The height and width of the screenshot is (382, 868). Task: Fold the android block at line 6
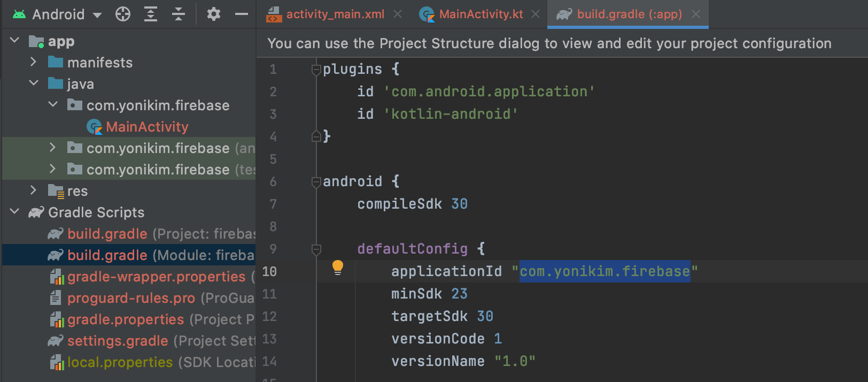click(x=316, y=182)
